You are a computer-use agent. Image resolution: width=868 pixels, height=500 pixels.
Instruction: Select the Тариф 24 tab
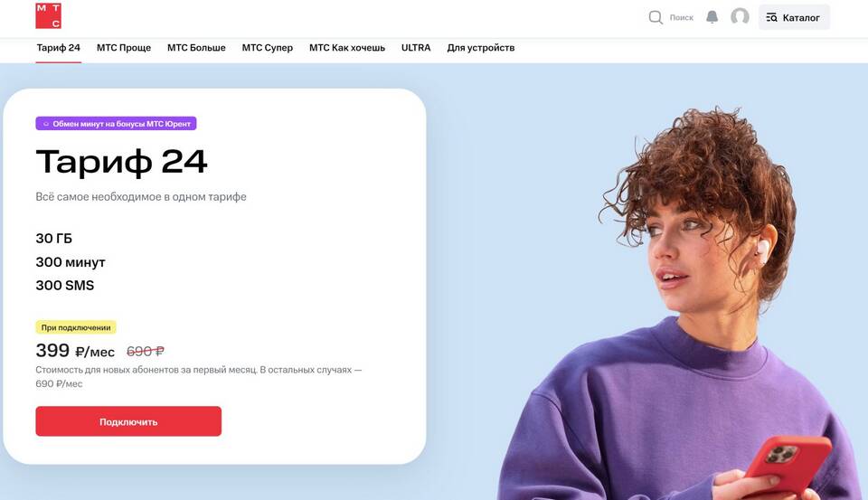coord(58,48)
